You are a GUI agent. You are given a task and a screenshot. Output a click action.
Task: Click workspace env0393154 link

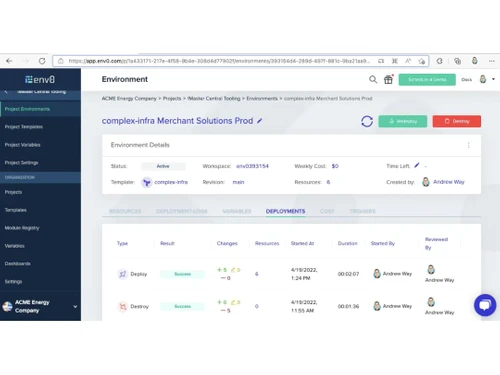[x=252, y=166]
